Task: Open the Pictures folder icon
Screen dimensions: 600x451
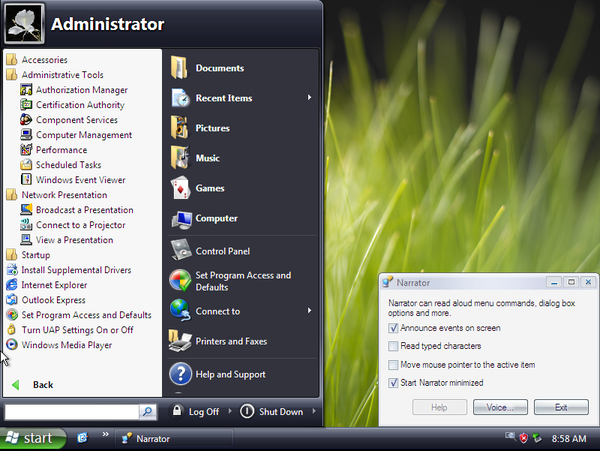Action: click(179, 128)
